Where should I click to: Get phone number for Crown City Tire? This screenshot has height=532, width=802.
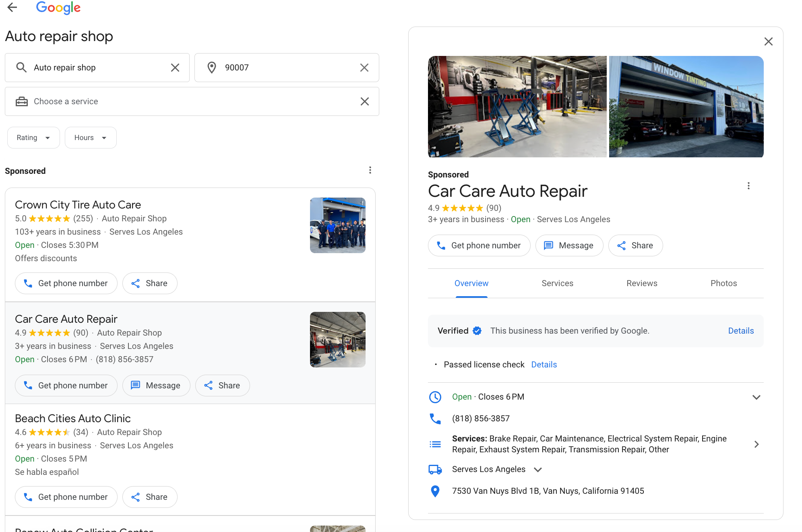(66, 283)
